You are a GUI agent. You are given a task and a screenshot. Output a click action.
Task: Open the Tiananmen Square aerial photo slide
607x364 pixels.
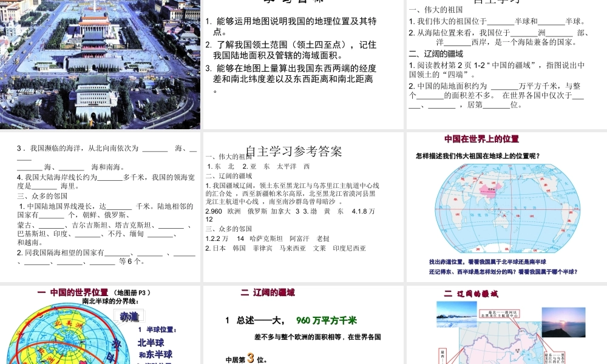click(100, 64)
